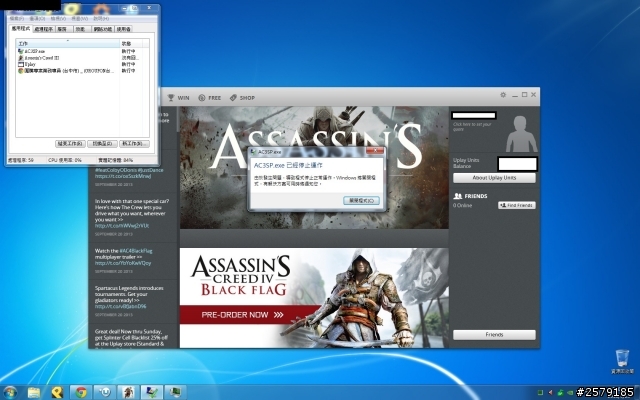Select AC3SP.exe row in Task Manager list
Screen dimensions: 640x400
83,51
